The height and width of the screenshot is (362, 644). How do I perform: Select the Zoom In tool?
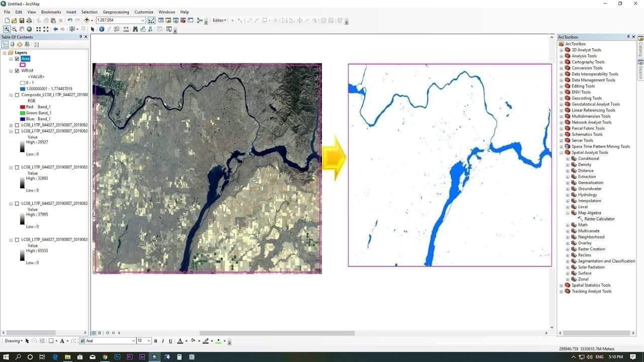7,29
